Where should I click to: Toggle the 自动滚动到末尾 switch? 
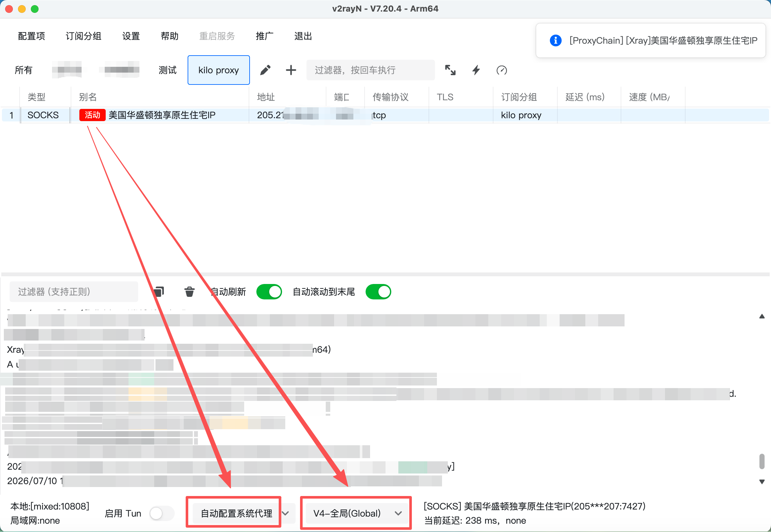coord(378,292)
